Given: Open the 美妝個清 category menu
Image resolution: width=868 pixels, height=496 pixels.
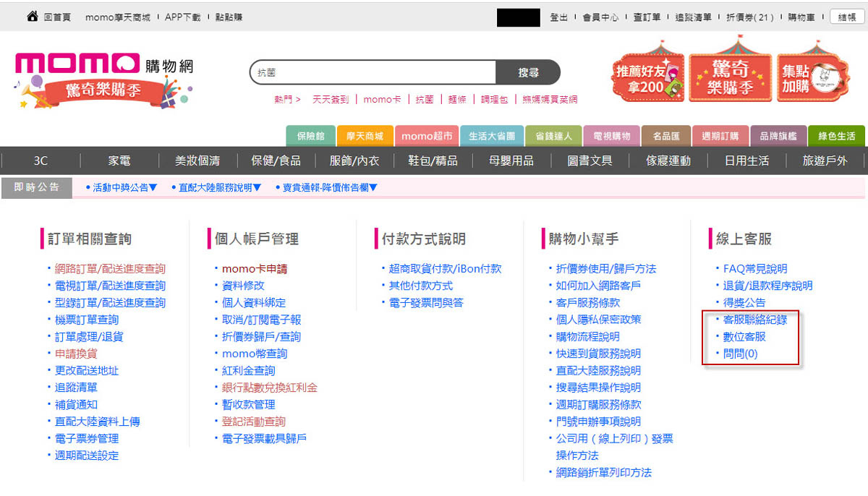Looking at the screenshot, I should tap(197, 161).
